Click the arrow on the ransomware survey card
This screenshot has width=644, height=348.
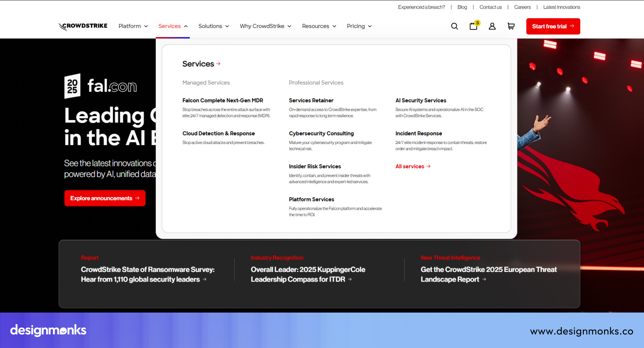tap(205, 280)
